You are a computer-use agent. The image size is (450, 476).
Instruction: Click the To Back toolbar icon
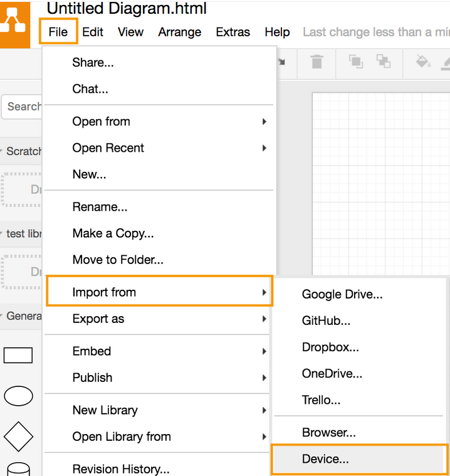[x=383, y=61]
